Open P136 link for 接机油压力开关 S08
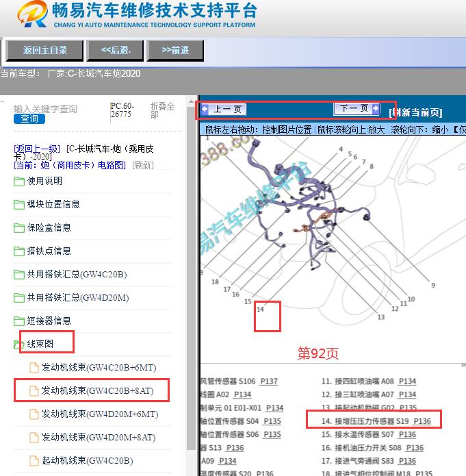The width and height of the screenshot is (466, 476). point(415,448)
